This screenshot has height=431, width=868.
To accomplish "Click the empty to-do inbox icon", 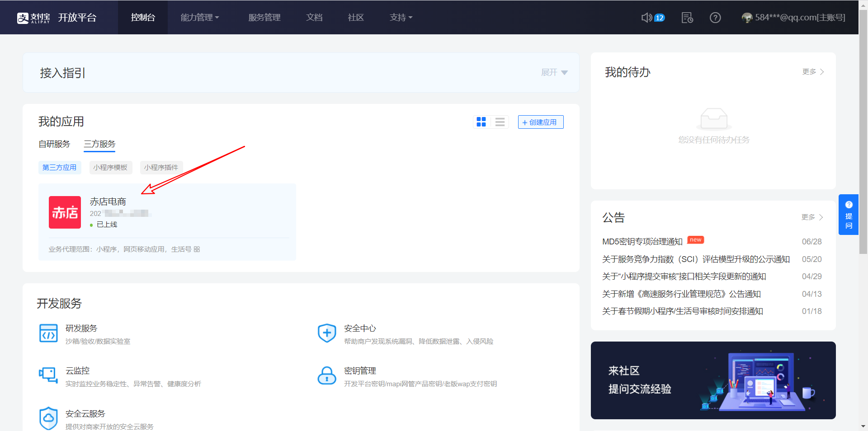I will 714,118.
